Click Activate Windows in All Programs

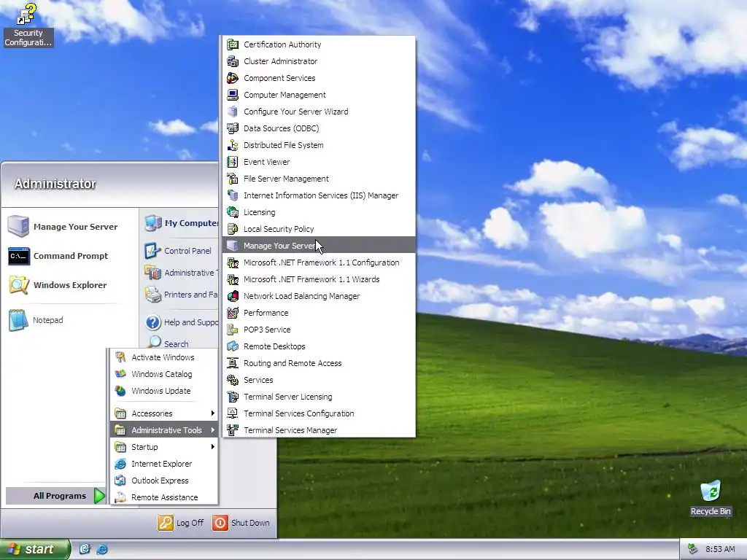[164, 357]
